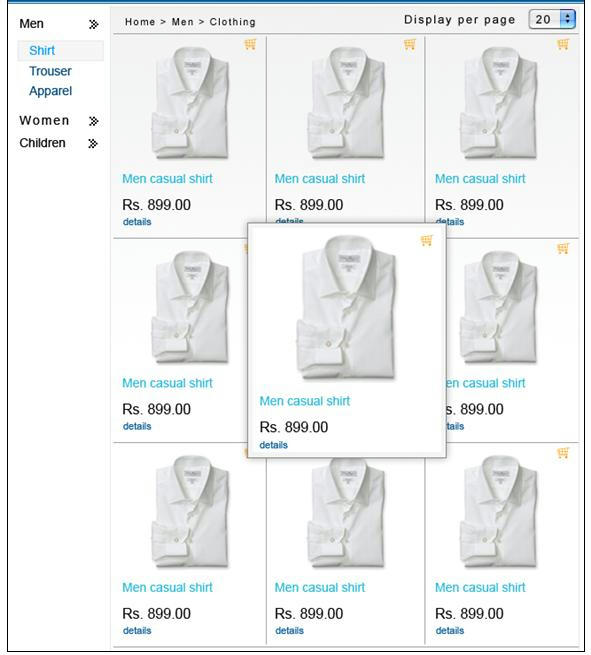
Task: Click cart icon on top-right product
Action: coord(563,44)
